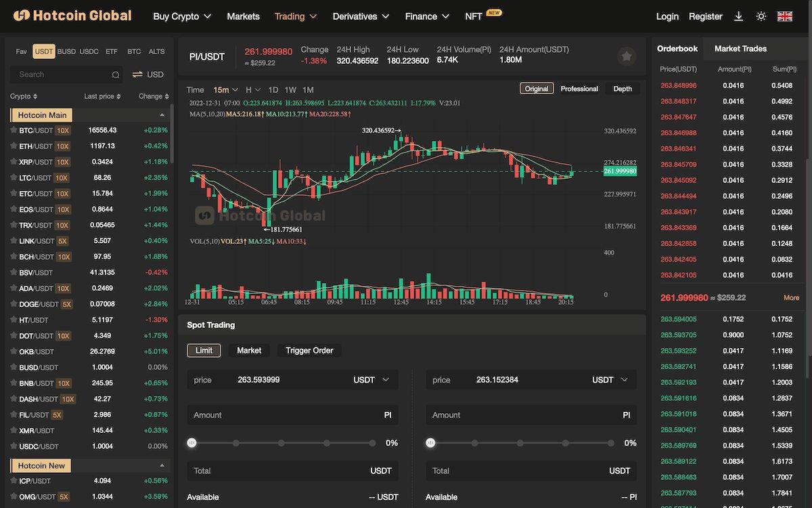The width and height of the screenshot is (812, 508).
Task: Click buy amount slider handle
Action: 191,443
